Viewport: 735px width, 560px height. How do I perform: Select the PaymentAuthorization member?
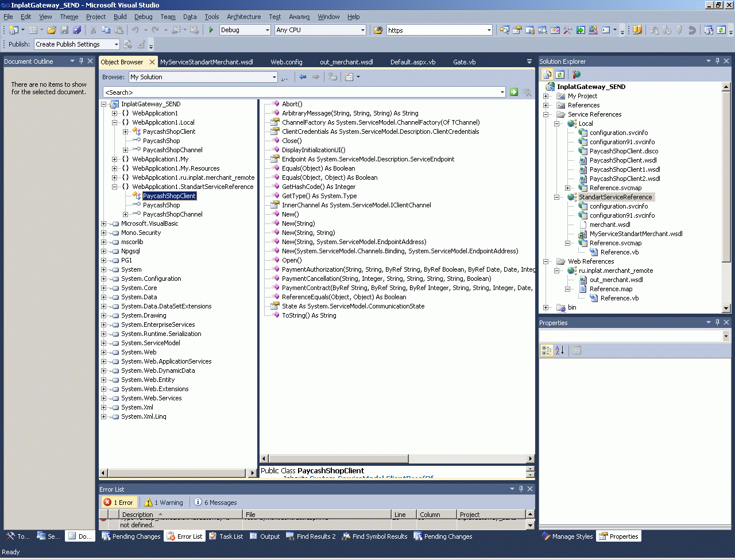click(x=408, y=269)
